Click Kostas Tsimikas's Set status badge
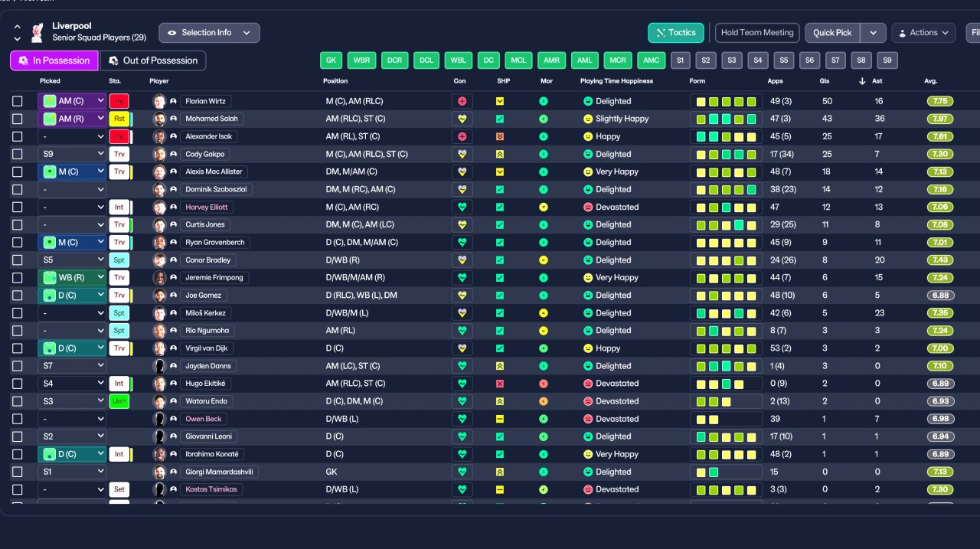Image resolution: width=980 pixels, height=549 pixels. point(119,489)
